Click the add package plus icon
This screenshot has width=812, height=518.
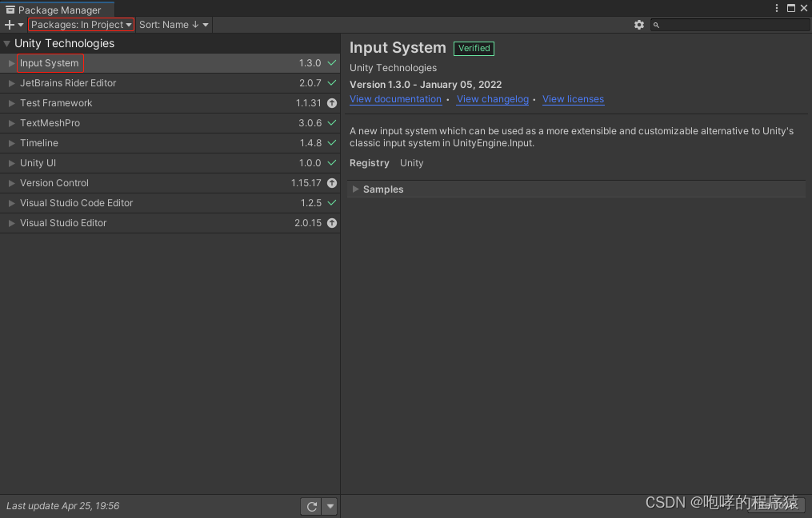point(10,24)
